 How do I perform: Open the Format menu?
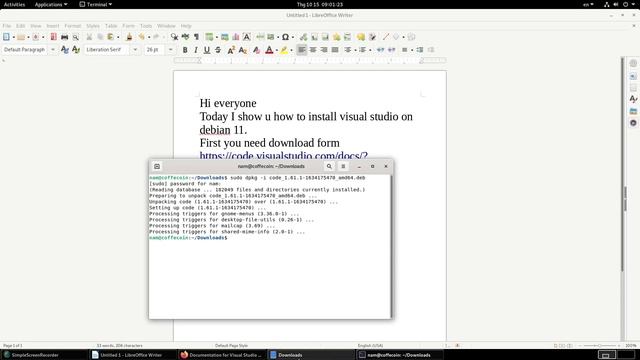click(x=73, y=26)
